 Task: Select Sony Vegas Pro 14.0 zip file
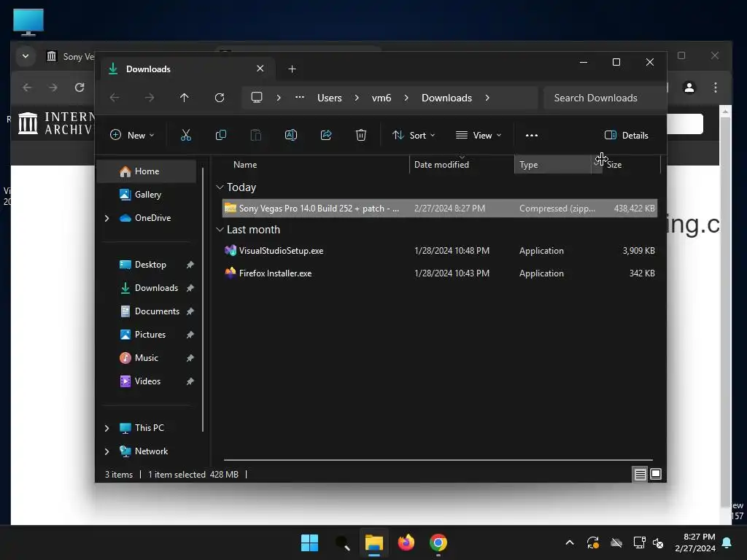439,209
